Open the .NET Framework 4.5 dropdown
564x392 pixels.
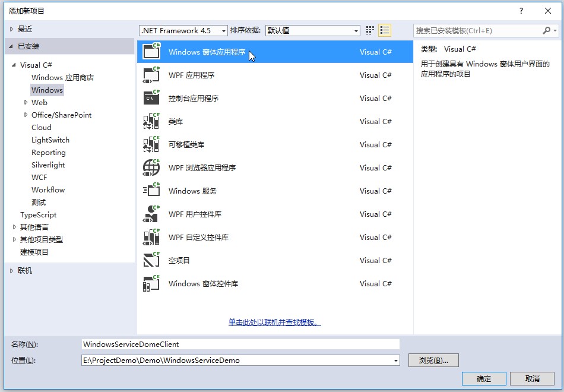(x=183, y=30)
